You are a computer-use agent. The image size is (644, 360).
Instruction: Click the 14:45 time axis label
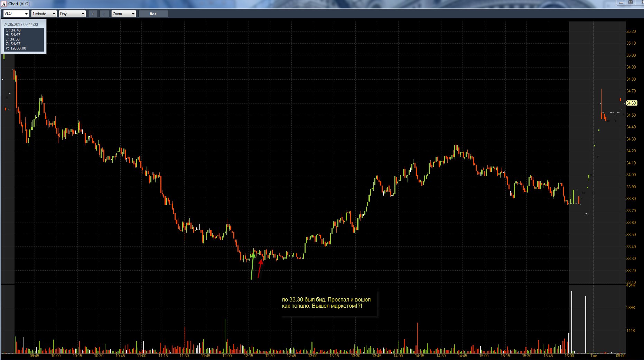tap(463, 356)
